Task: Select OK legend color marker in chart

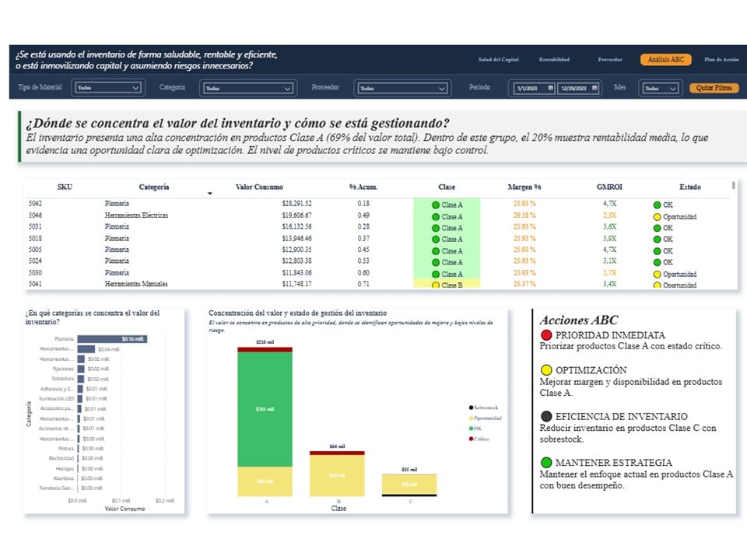Action: click(472, 429)
